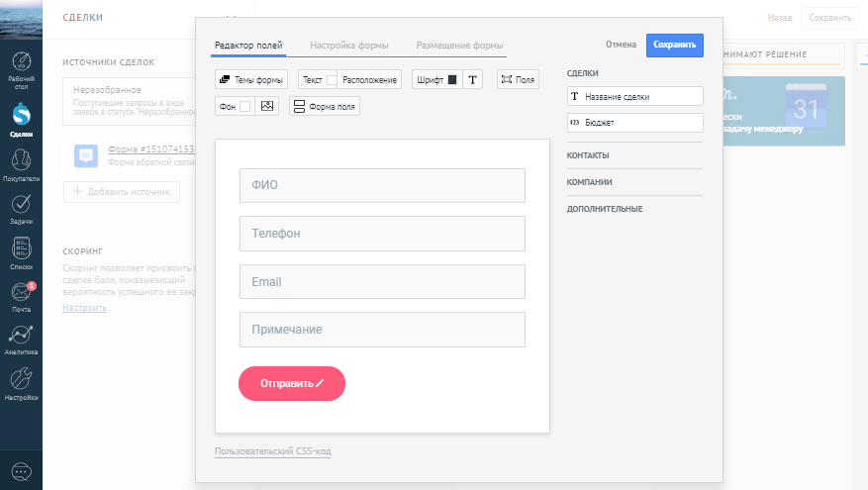Expand the Контакты fields section
The image size is (868, 490).
tap(588, 155)
